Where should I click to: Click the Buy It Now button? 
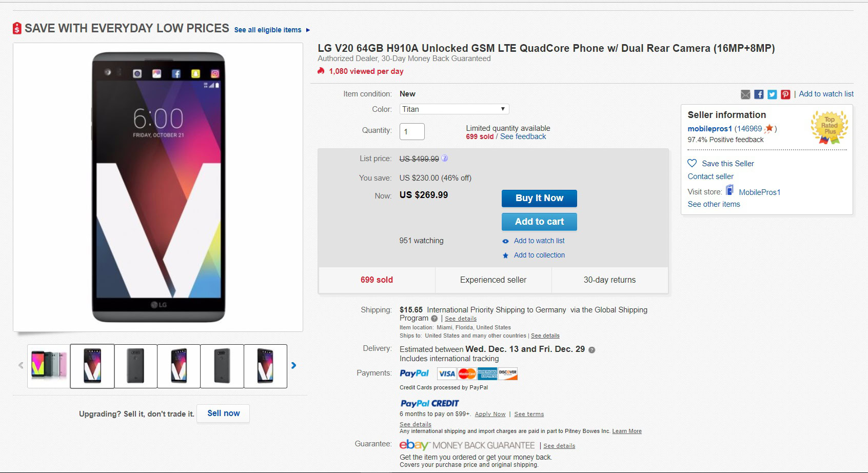539,199
